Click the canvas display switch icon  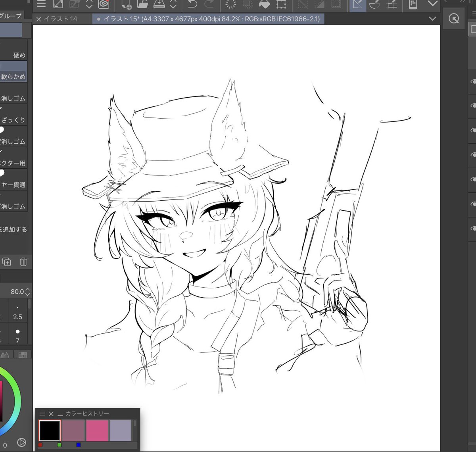point(58,4)
